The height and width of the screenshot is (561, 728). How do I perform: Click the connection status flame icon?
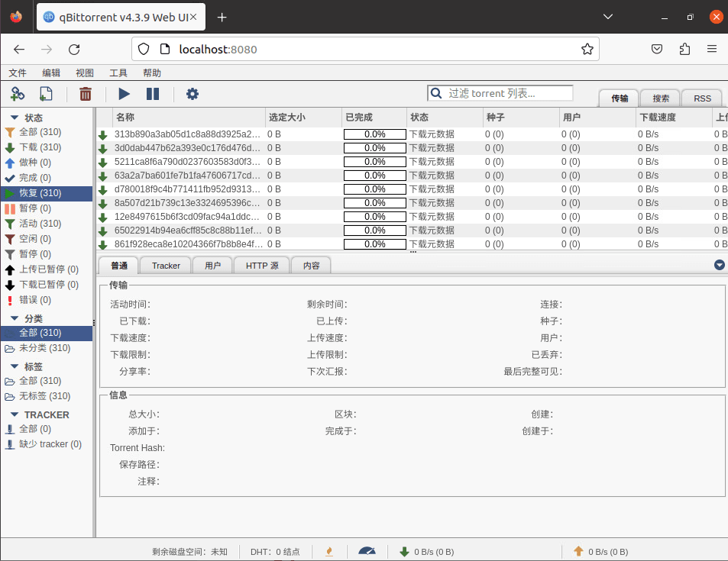coord(329,551)
